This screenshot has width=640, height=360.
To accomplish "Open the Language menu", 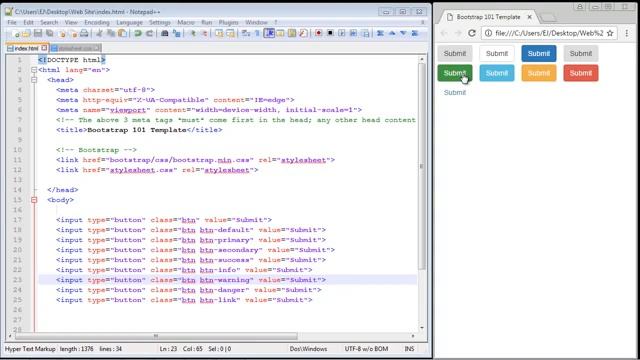I will tap(129, 22).
